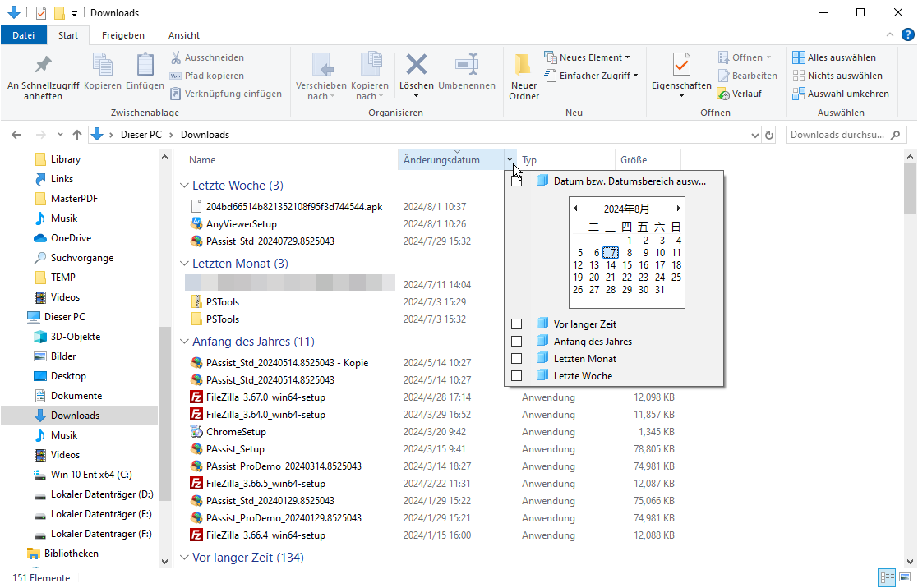Open OneDrive in navigation pane

coord(71,238)
